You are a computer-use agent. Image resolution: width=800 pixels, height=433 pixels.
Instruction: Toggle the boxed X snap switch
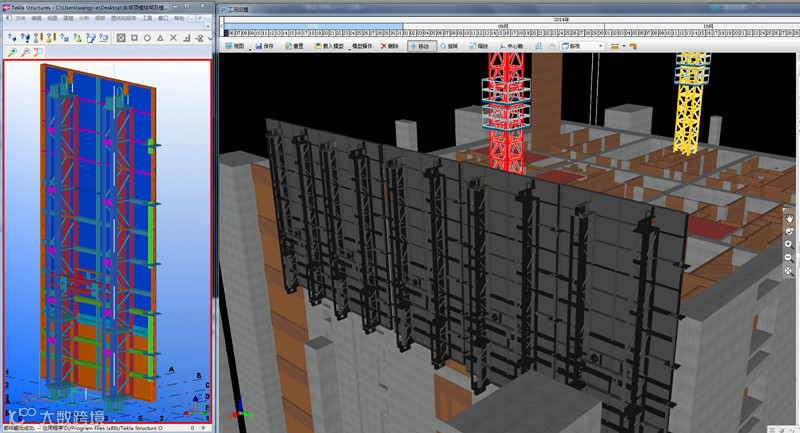click(x=119, y=38)
